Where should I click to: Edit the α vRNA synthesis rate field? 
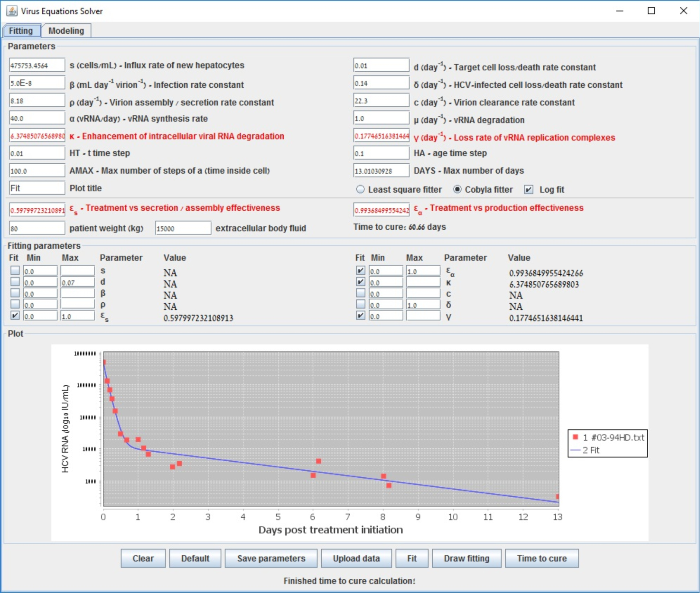(37, 118)
